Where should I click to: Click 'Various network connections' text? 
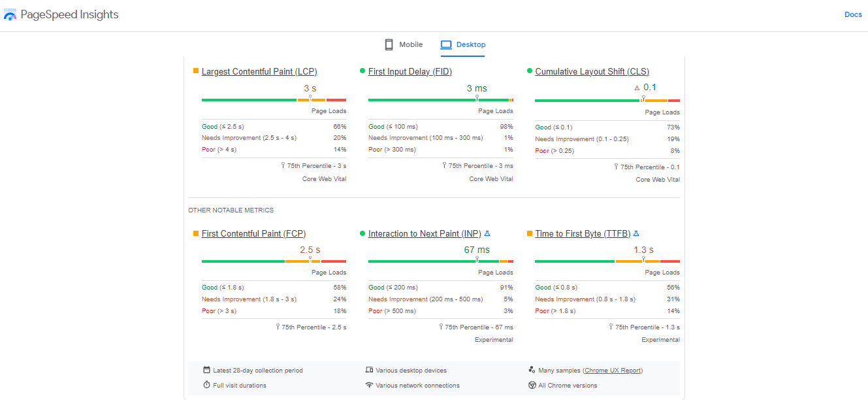[x=417, y=386]
